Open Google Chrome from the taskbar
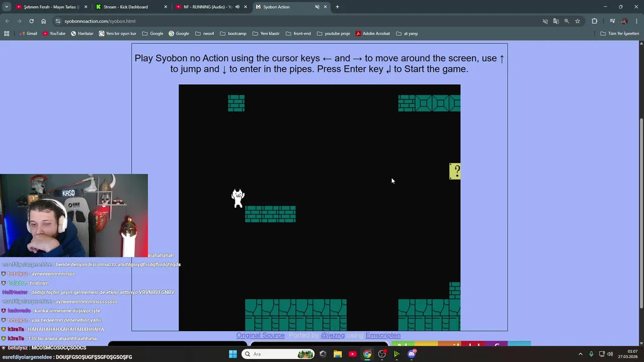 click(x=367, y=354)
